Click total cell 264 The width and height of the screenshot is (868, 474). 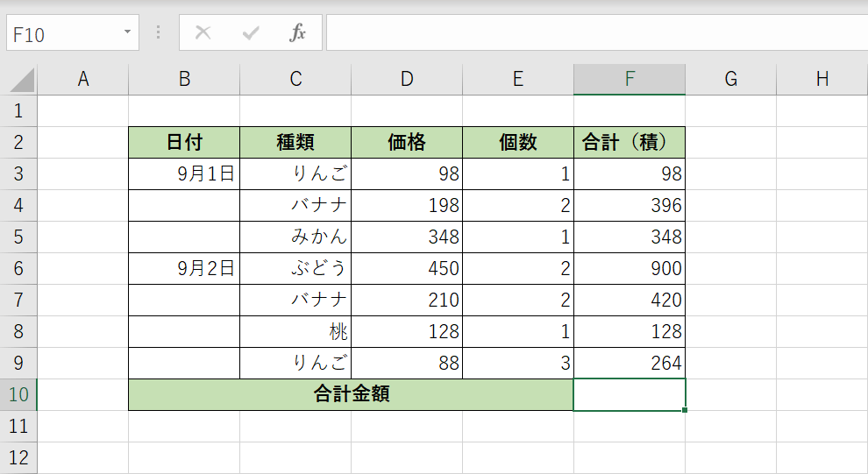pyautogui.click(x=630, y=364)
